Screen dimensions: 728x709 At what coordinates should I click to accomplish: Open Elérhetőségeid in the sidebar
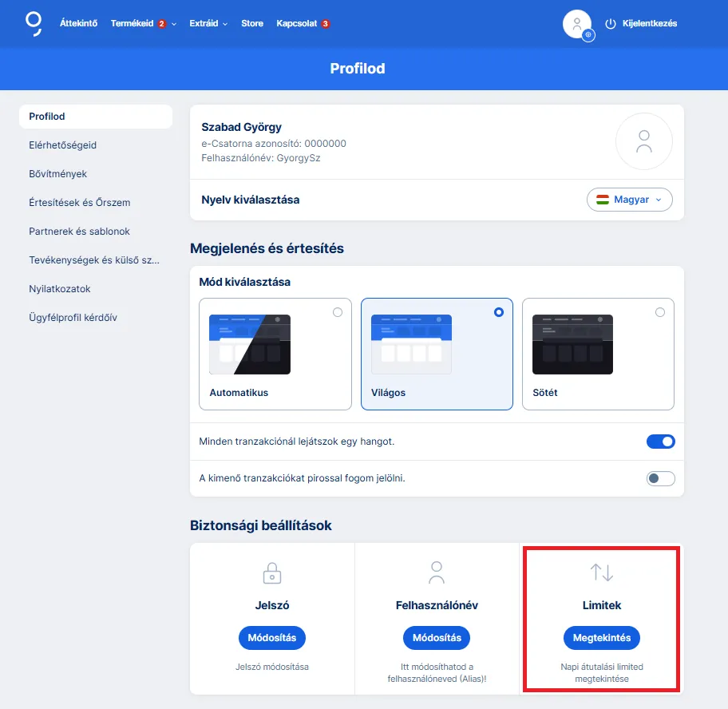point(62,145)
